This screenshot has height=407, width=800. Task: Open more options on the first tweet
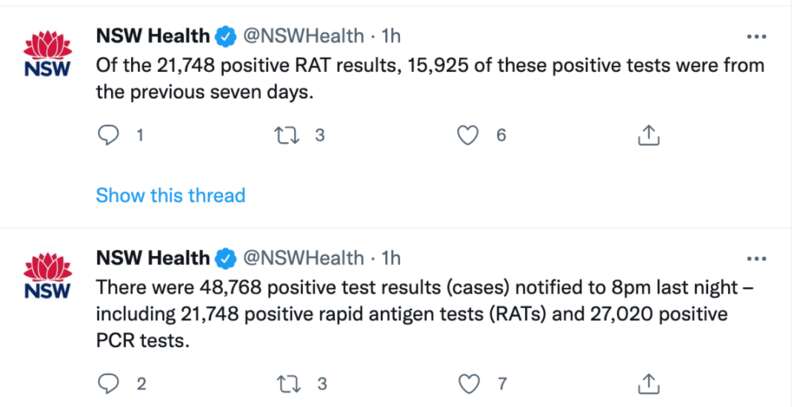pyautogui.click(x=756, y=37)
